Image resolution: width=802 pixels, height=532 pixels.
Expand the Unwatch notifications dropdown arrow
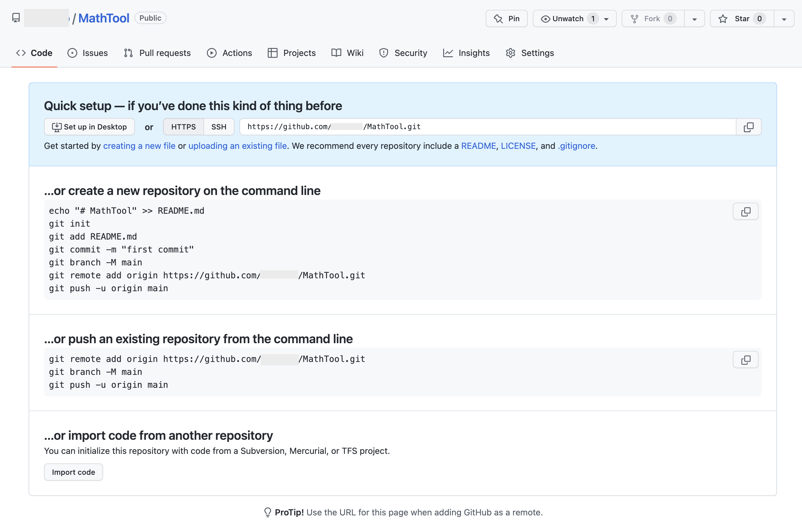(x=606, y=19)
